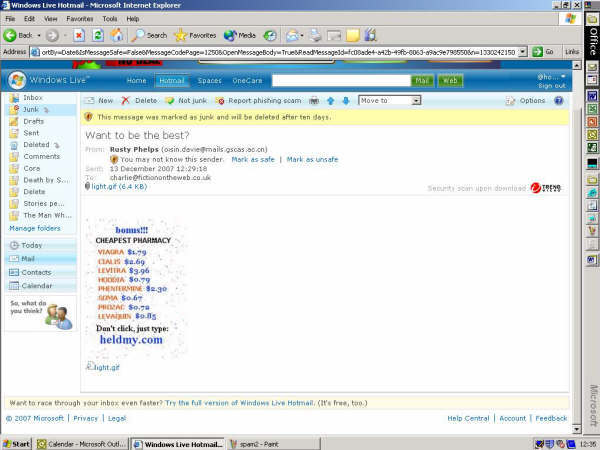Open IE Favorites star button
This screenshot has width=600, height=450.
195,36
